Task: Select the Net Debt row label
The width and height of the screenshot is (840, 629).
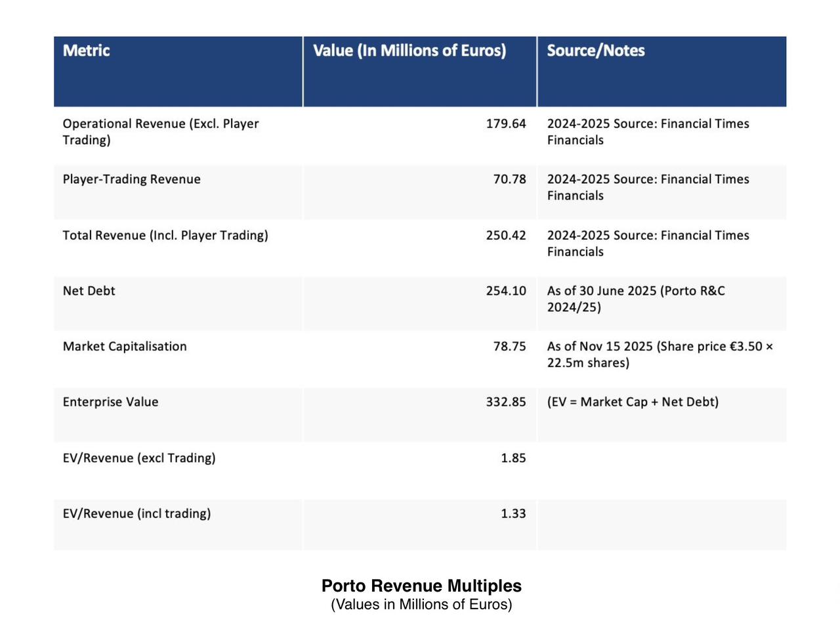Action: 89,291
